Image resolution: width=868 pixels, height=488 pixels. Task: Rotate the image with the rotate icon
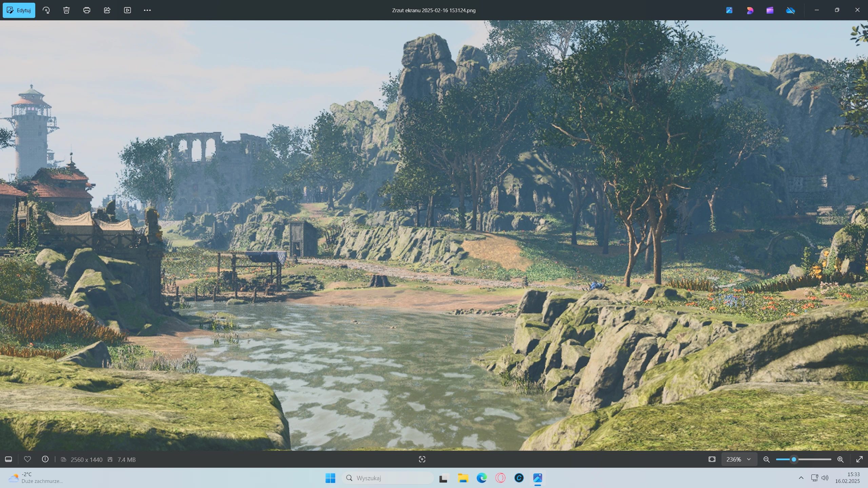coord(46,10)
